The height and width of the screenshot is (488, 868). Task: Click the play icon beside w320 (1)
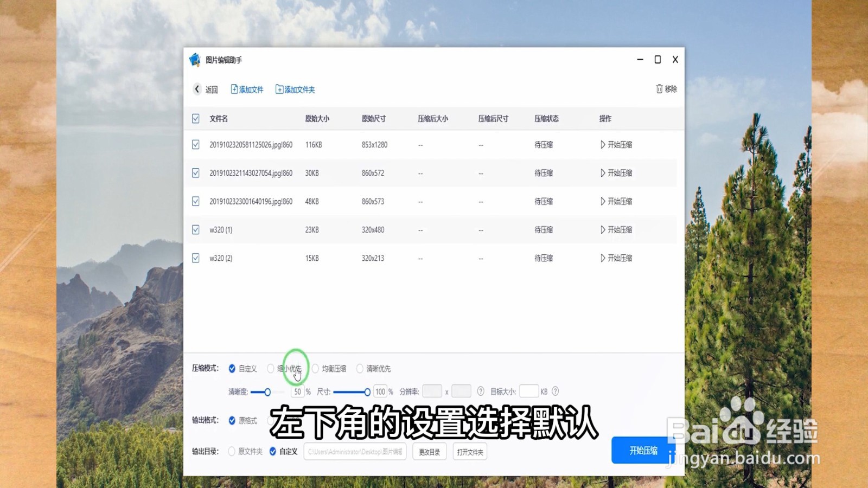(604, 229)
